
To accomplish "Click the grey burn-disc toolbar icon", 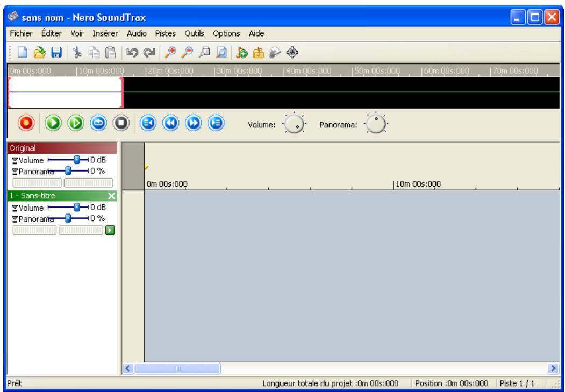I will coord(275,53).
